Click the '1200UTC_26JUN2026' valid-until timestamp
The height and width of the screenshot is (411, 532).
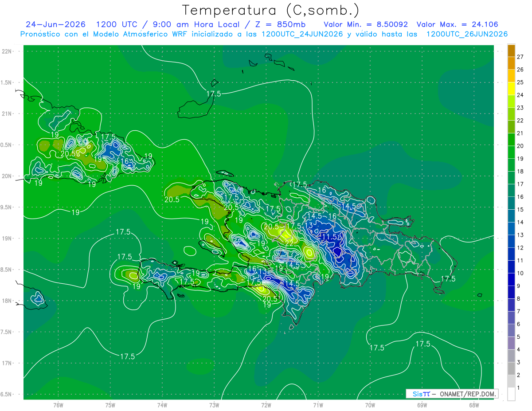467,34
